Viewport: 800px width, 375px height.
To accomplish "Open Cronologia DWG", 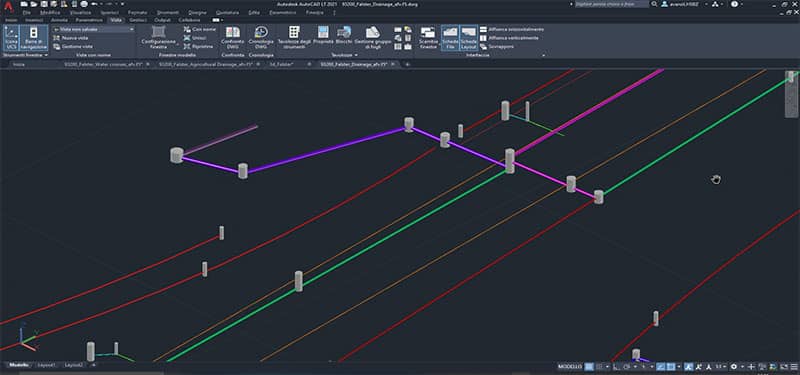I will coord(261,38).
